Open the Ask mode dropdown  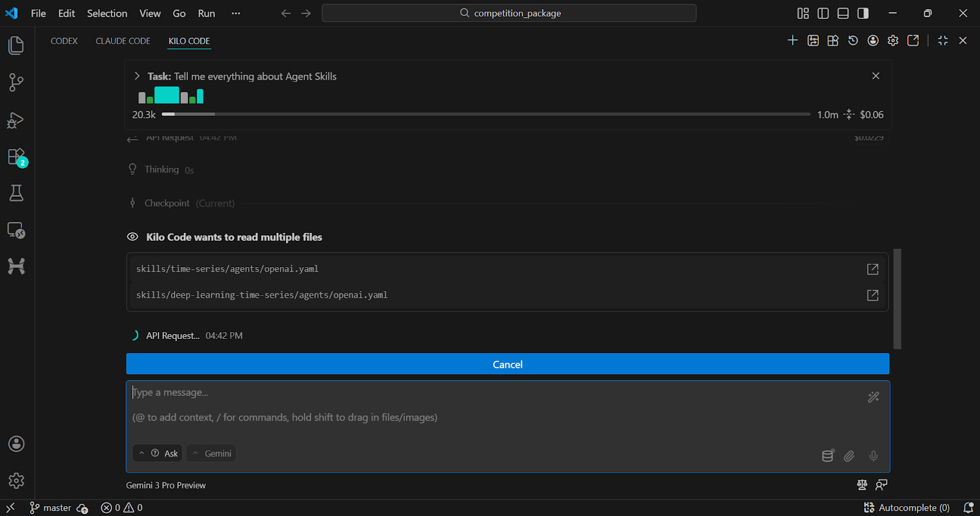(158, 453)
